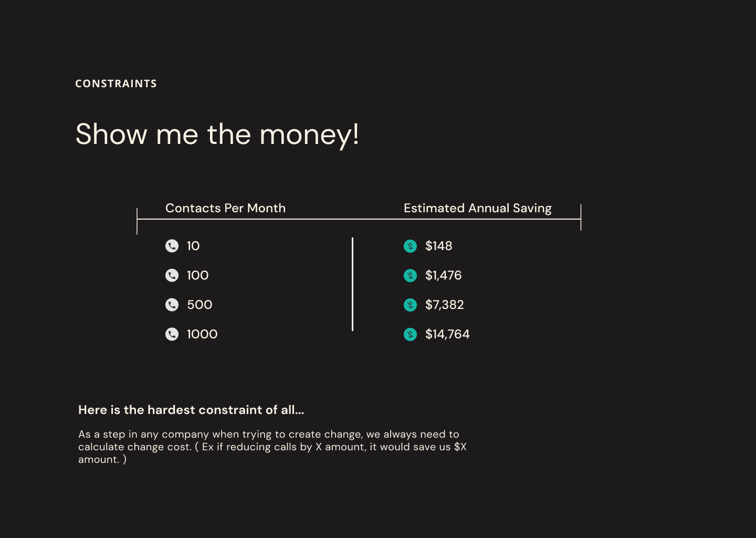The height and width of the screenshot is (538, 756).
Task: Select the $7,382 saving value
Action: click(445, 305)
